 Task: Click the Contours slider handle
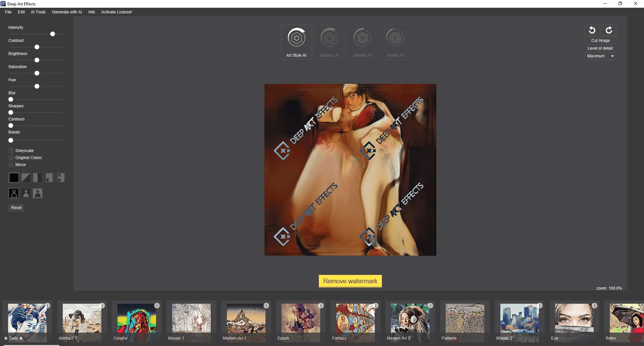coord(11,126)
